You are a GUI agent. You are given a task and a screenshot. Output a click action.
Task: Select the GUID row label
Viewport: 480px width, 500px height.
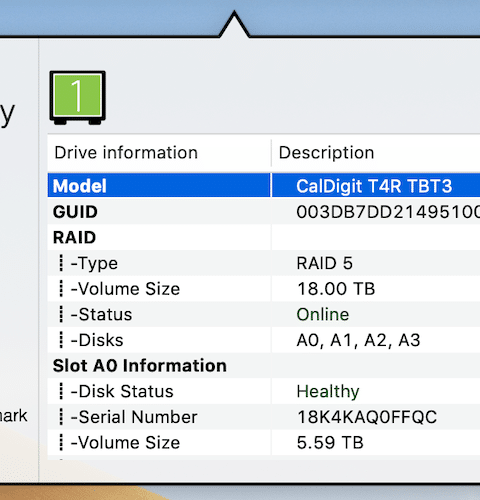(75, 212)
